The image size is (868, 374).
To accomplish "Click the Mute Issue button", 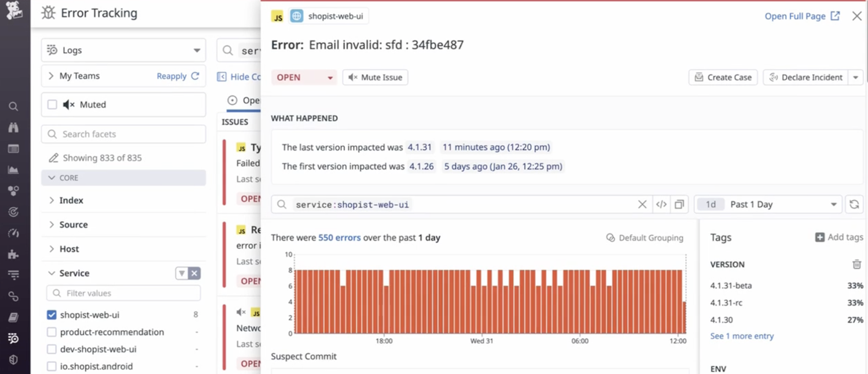I will pyautogui.click(x=375, y=77).
